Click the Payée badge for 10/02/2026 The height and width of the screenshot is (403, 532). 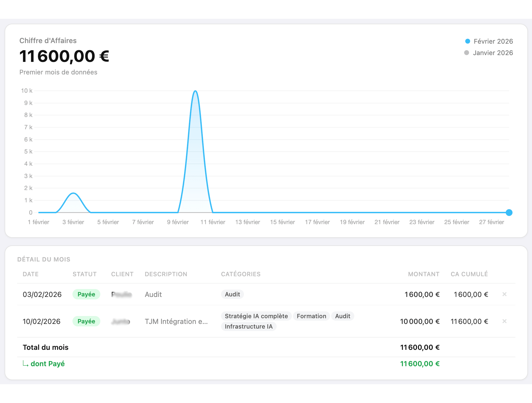pos(86,321)
